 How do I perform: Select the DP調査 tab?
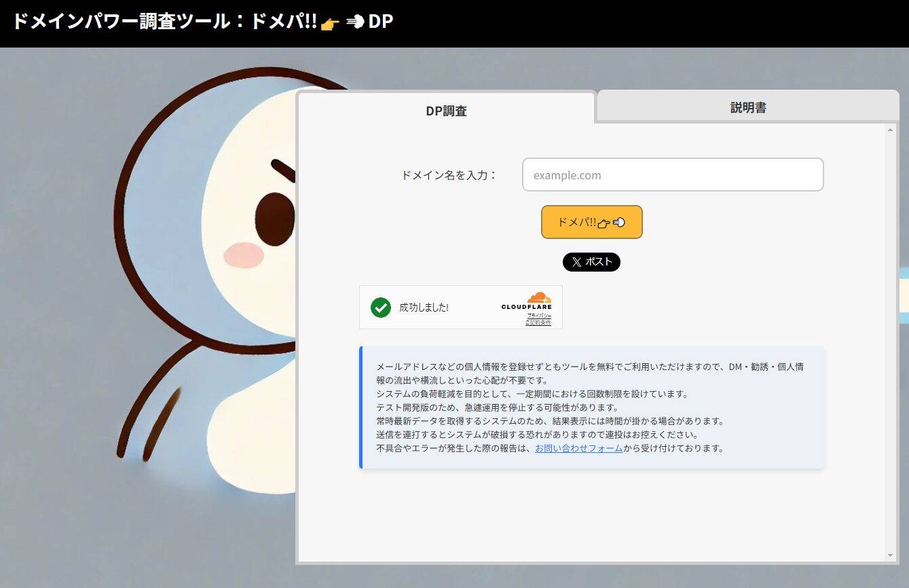445,110
